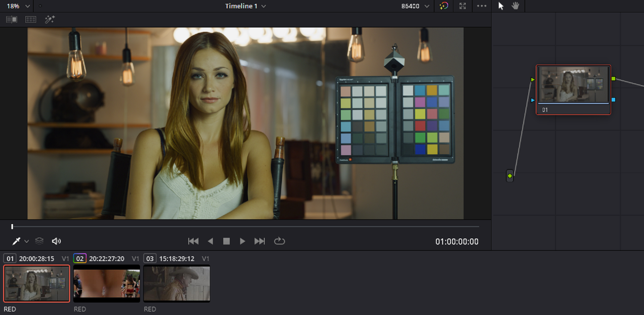Skip to the next clip
Screen dimensions: 644x315
point(260,241)
